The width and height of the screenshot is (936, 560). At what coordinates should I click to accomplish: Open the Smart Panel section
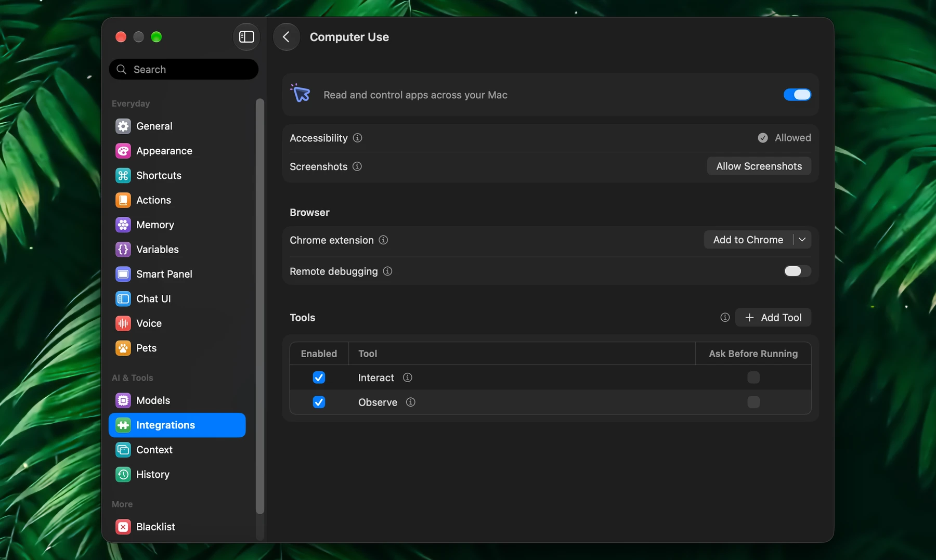tap(177, 274)
